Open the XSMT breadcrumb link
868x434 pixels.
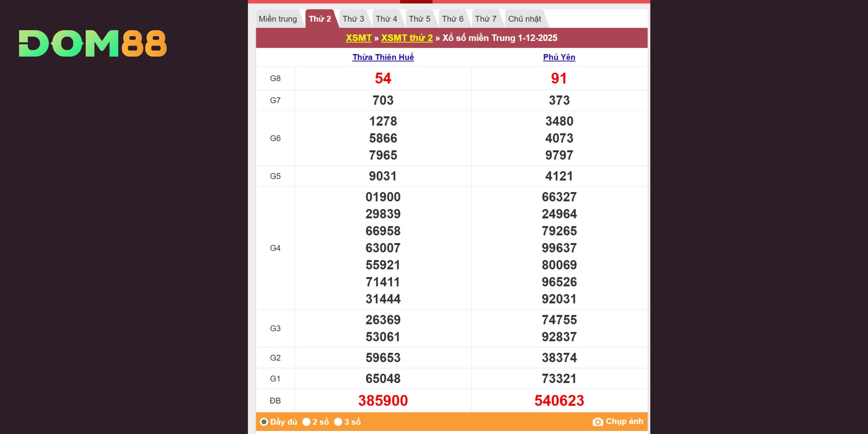click(358, 38)
